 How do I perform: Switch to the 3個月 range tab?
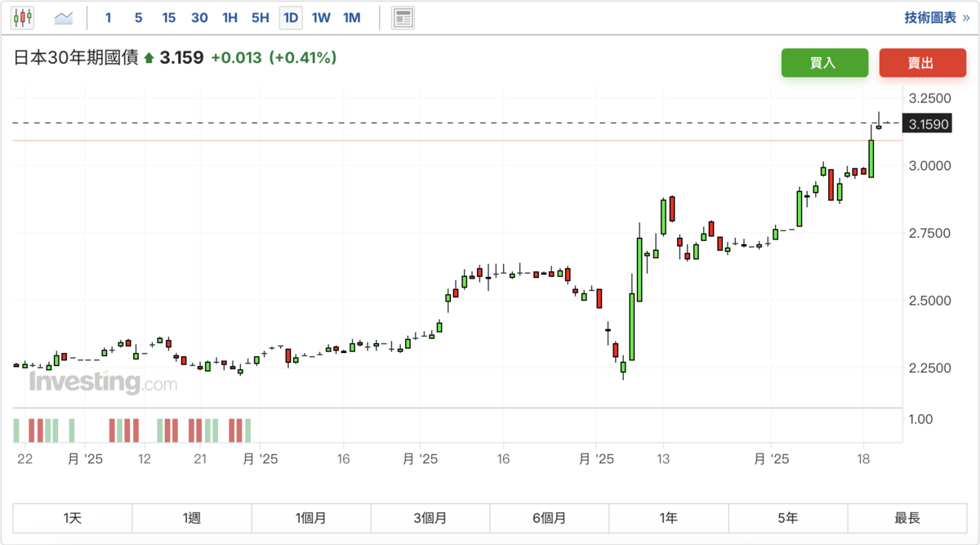pos(430,518)
